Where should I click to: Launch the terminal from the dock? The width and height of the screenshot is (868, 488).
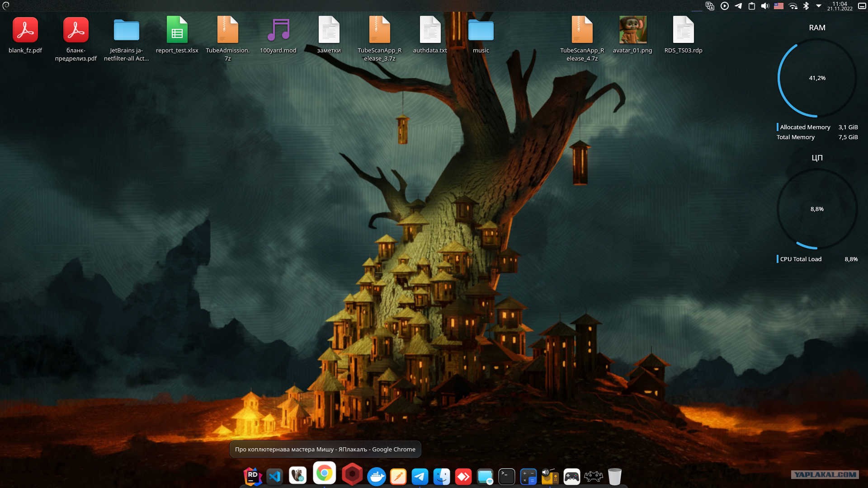tap(507, 476)
